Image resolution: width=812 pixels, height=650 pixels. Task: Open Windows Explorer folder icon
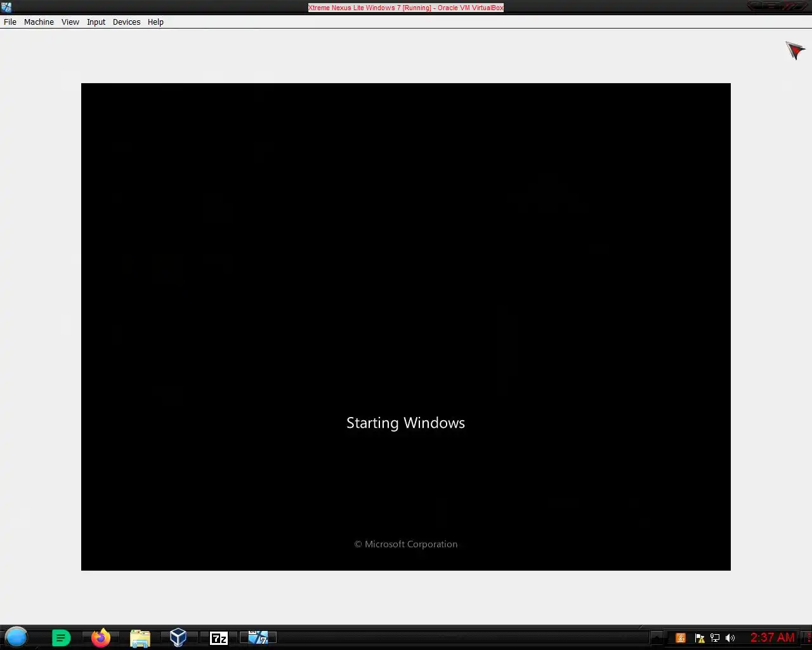click(140, 638)
